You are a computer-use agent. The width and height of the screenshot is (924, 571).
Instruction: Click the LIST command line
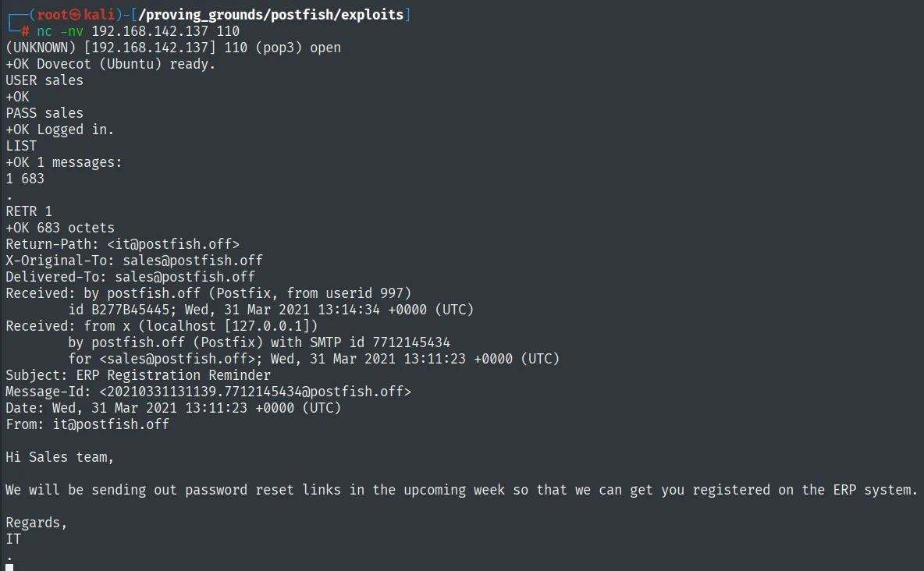[x=21, y=146]
